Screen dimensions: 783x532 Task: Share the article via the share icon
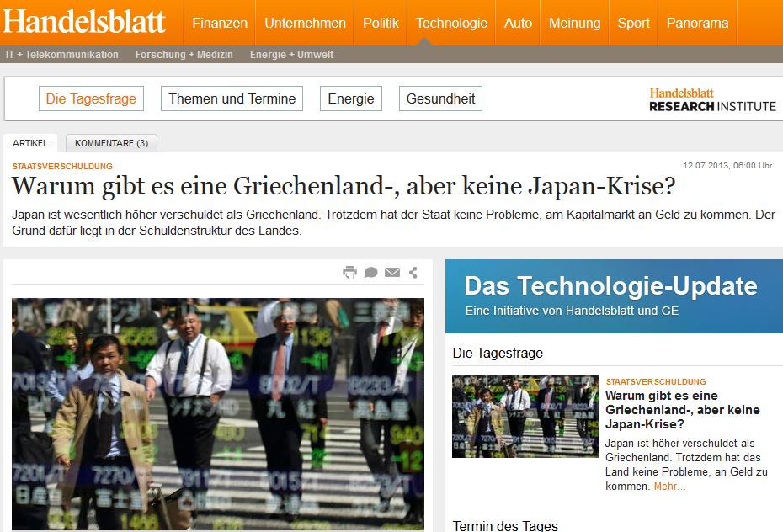(x=414, y=272)
